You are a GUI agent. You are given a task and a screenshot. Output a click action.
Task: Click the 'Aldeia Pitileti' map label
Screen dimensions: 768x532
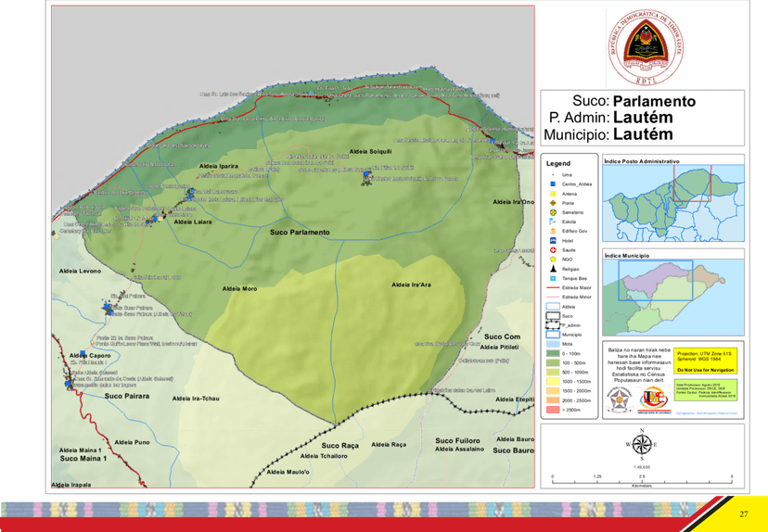pyautogui.click(x=499, y=347)
